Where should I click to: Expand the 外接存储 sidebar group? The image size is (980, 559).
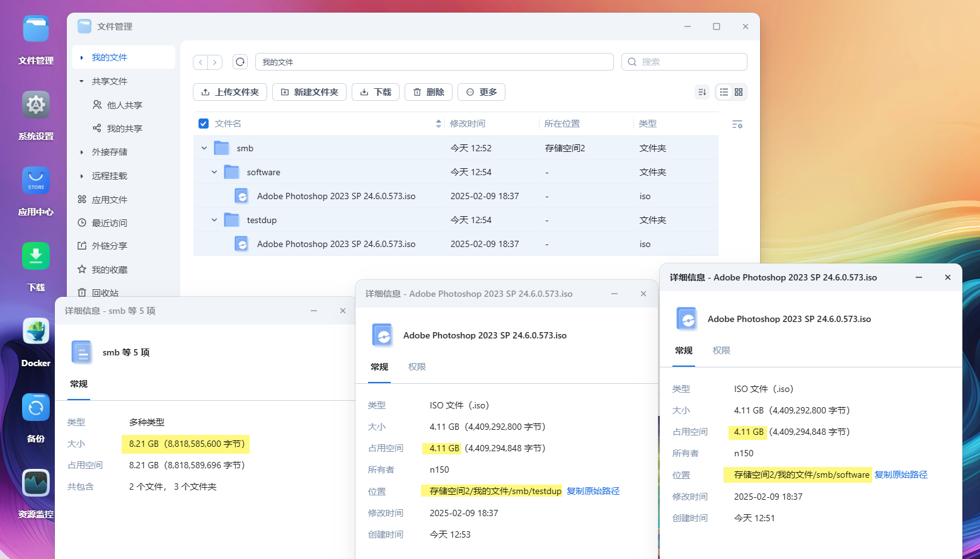point(81,152)
